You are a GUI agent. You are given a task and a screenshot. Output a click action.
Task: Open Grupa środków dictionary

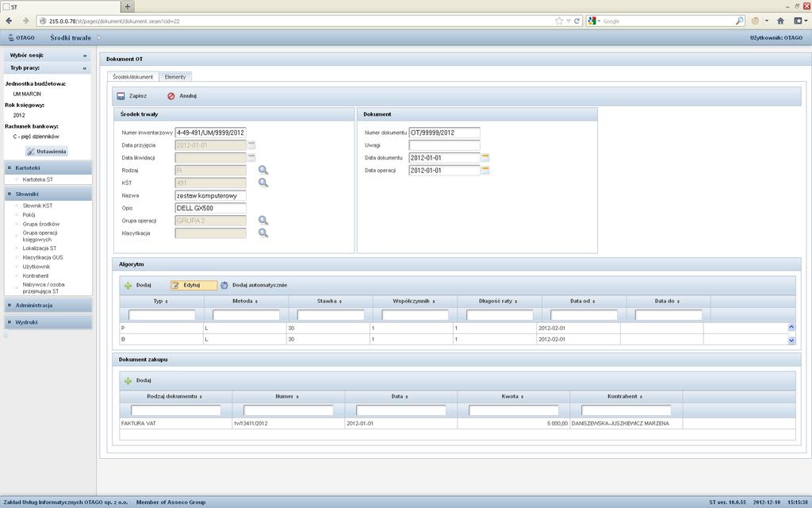(x=41, y=224)
